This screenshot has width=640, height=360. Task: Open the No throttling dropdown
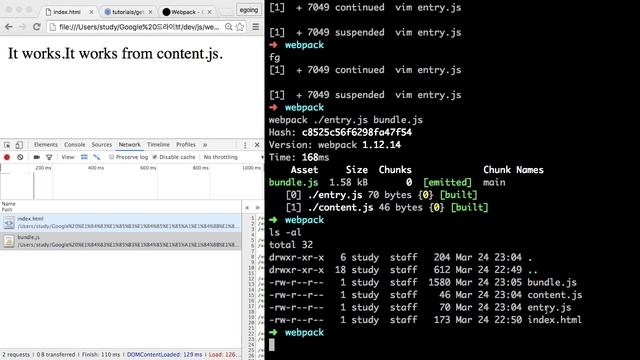233,157
